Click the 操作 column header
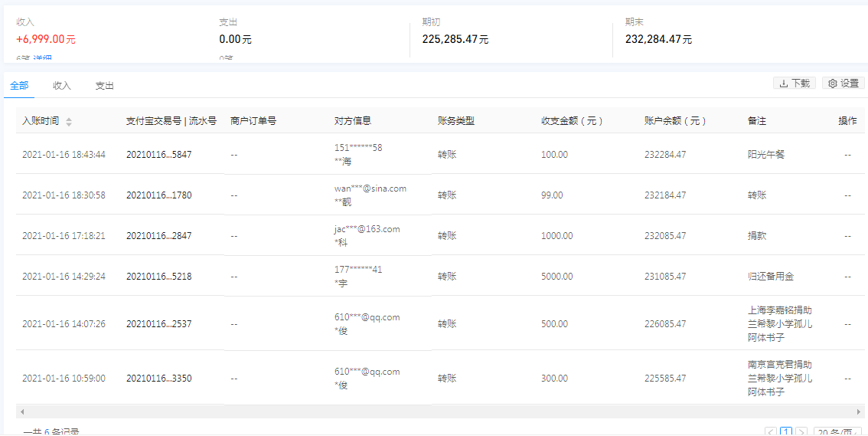 (848, 121)
